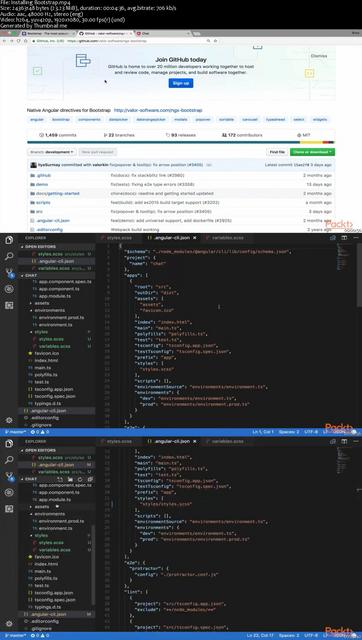Open variables.scss editor tab in first VS Code frame

click(x=226, y=238)
